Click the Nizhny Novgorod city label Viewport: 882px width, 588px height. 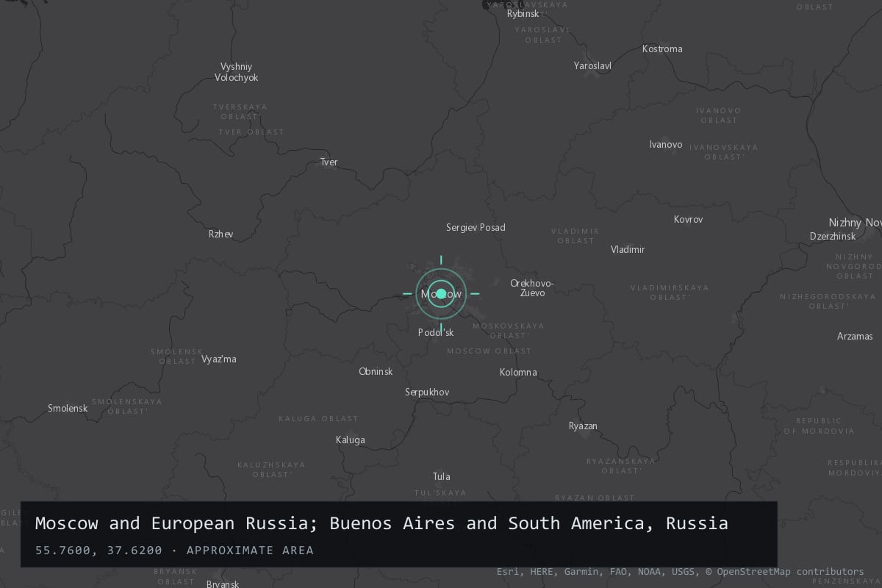pyautogui.click(x=855, y=223)
